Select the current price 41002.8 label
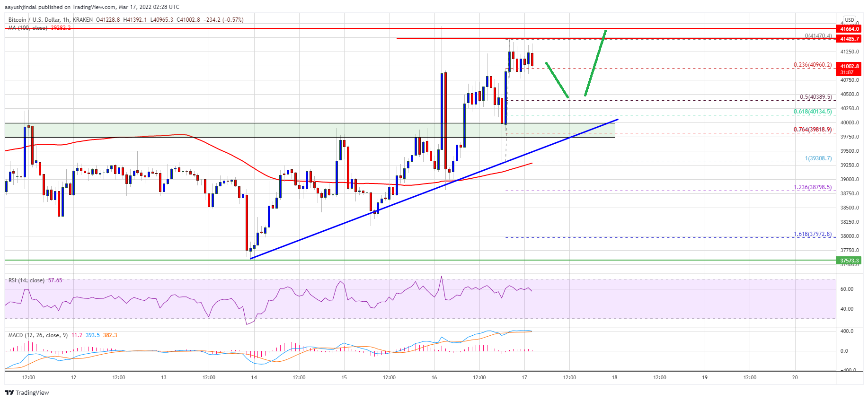 (x=849, y=67)
